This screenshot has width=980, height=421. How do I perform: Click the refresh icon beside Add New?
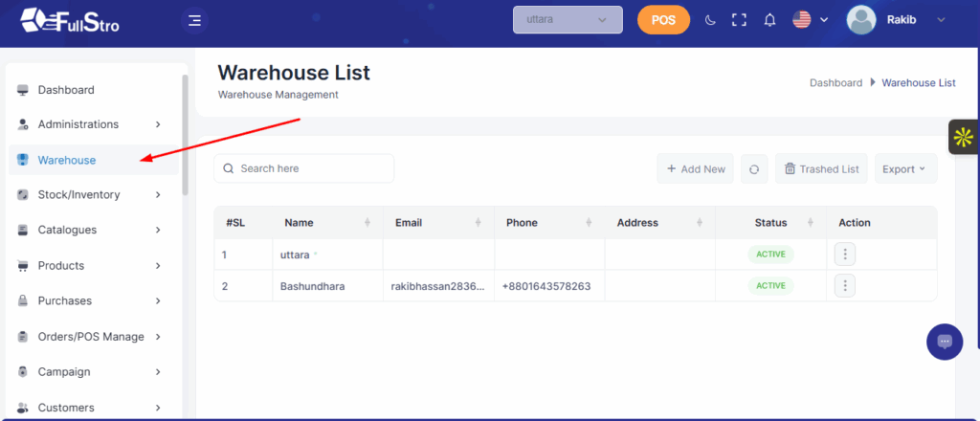click(x=754, y=169)
